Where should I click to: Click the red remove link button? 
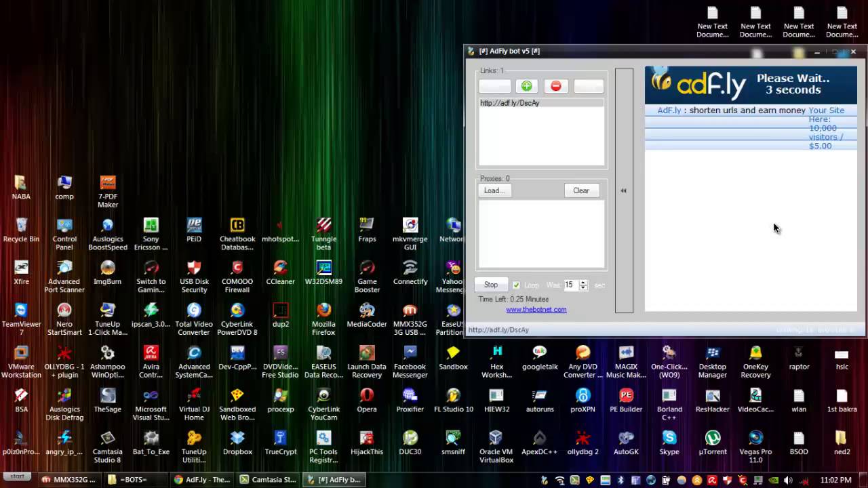[555, 86]
